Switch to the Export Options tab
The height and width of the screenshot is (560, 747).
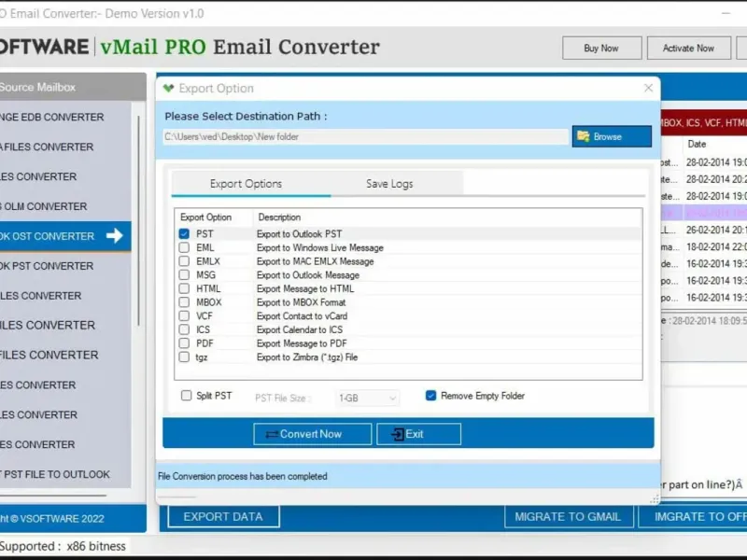(246, 184)
